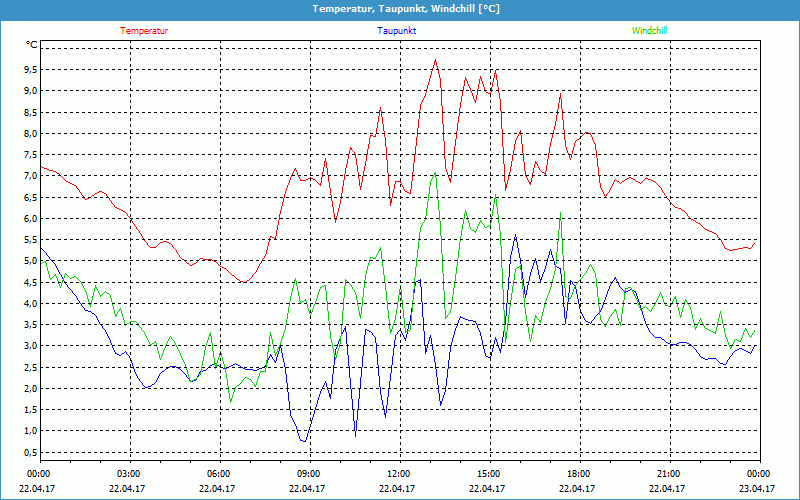This screenshot has height=500, width=800.
Task: Select the 15:00 time axis label
Action: coord(489,474)
